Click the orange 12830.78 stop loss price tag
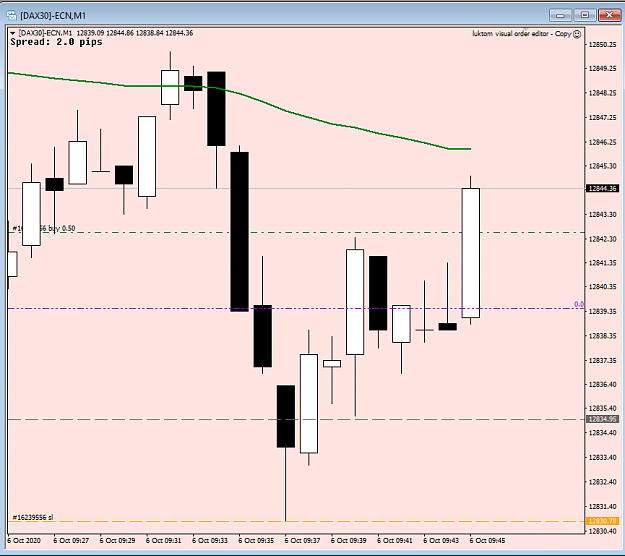The width and height of the screenshot is (625, 556). tap(603, 521)
